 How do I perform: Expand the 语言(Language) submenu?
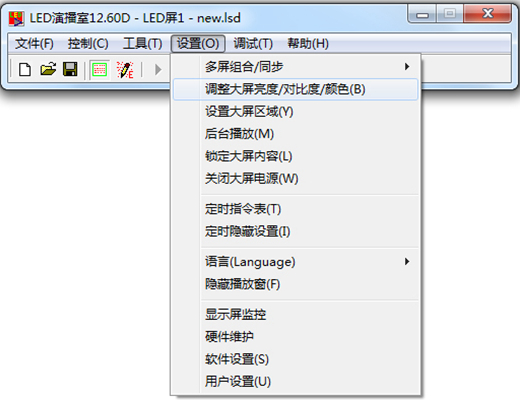tap(295, 262)
